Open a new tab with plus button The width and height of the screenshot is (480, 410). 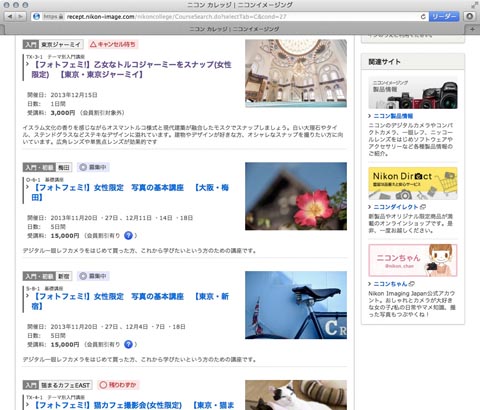(x=472, y=29)
